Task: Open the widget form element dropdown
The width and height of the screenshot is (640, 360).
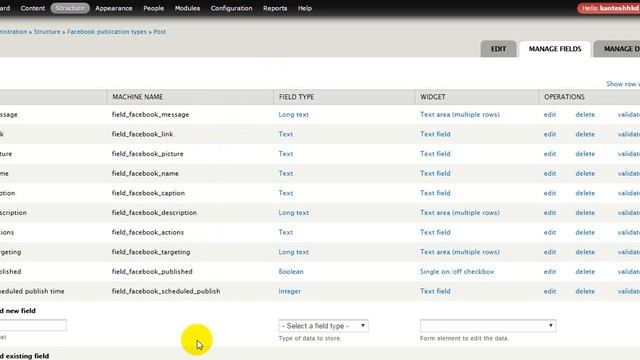Action: pos(488,326)
